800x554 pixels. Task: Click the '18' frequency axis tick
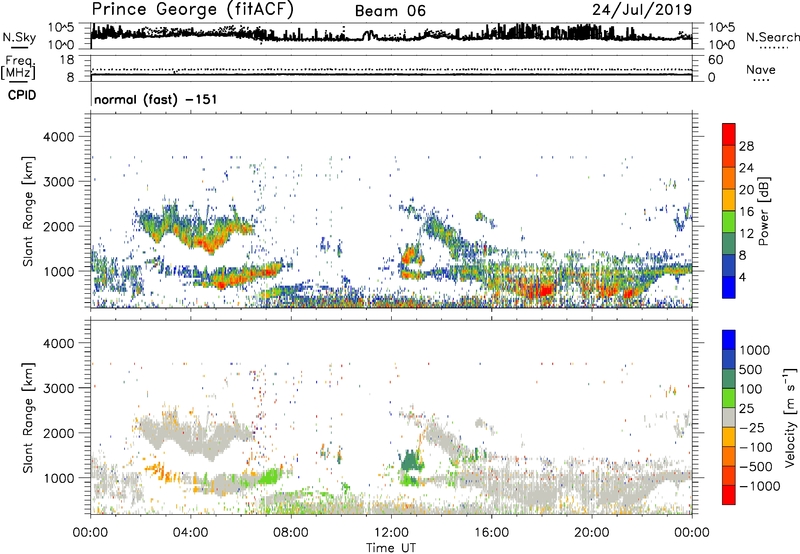coord(67,60)
